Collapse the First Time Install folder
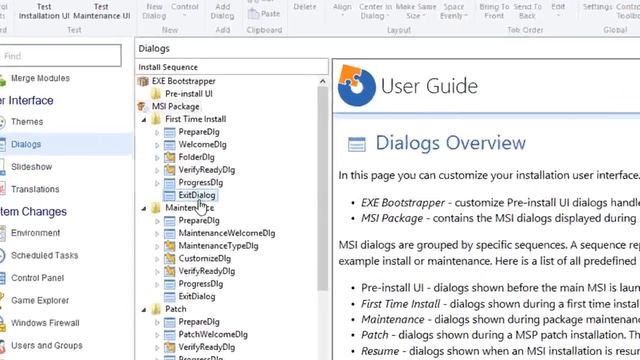This screenshot has height=360, width=640. point(144,120)
